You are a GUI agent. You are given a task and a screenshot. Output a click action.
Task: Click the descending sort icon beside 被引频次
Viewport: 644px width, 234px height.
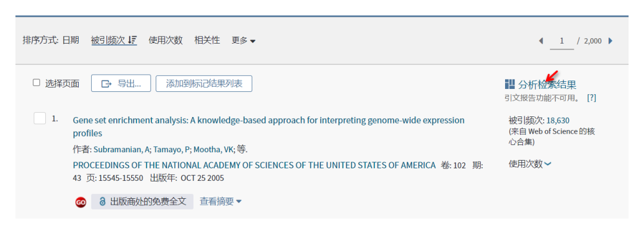(132, 40)
